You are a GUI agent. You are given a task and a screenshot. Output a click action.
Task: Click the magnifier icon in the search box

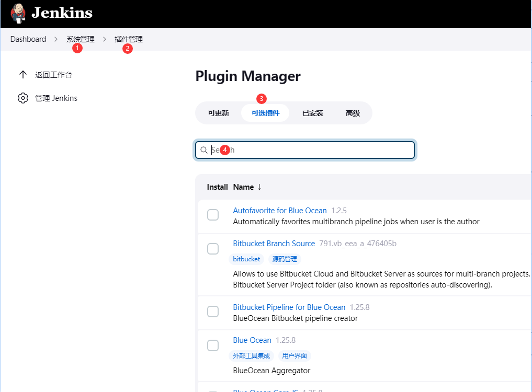pos(203,150)
